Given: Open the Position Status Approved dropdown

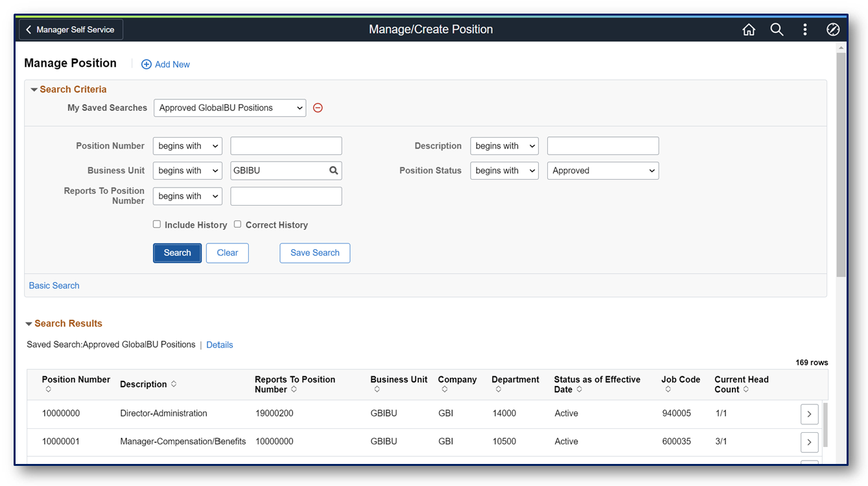Looking at the screenshot, I should click(603, 170).
